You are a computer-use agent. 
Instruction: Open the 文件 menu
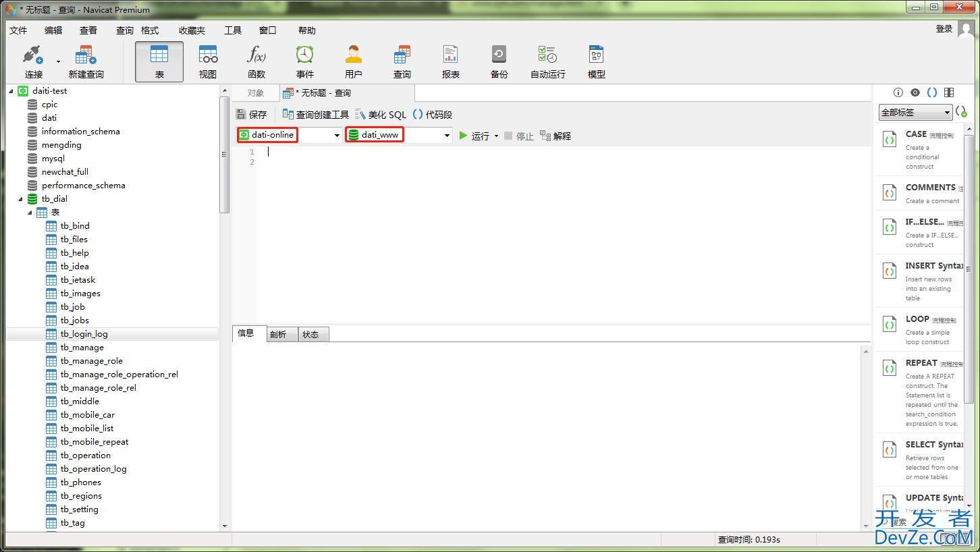point(18,30)
